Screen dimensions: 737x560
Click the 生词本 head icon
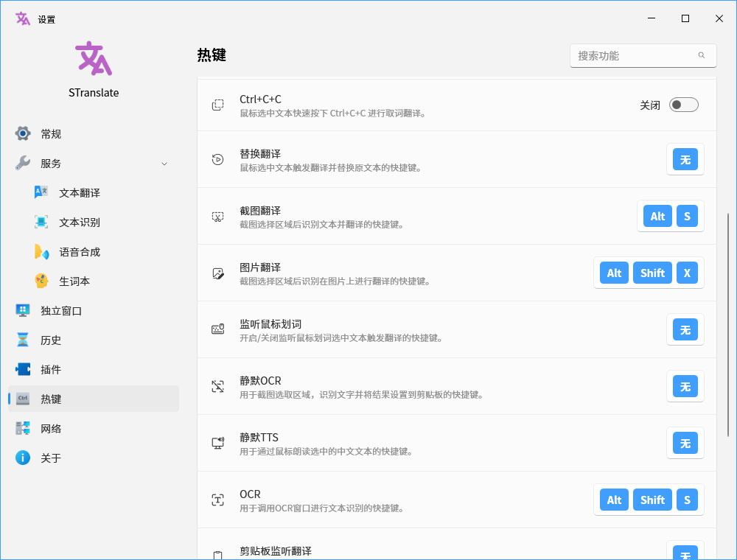click(41, 281)
